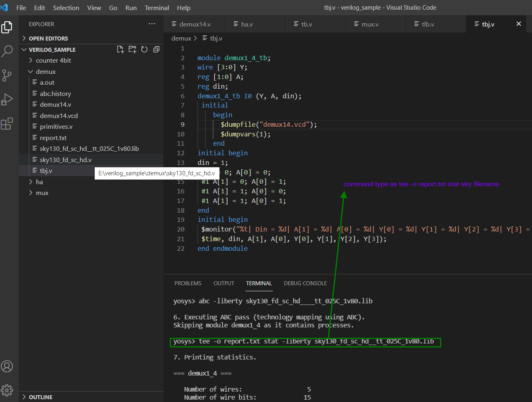Open report.txt in the file tree
Image resolution: width=532 pixels, height=402 pixels.
(x=91, y=138)
